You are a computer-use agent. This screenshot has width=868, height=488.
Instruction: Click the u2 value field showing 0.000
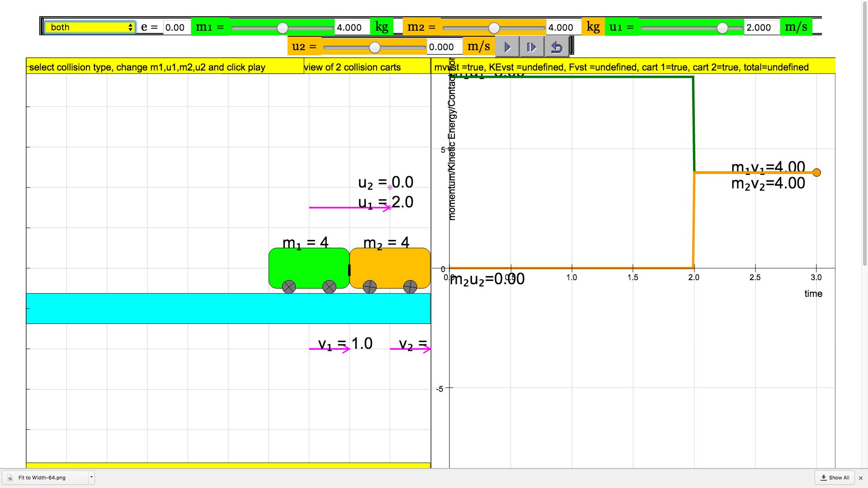coord(444,47)
